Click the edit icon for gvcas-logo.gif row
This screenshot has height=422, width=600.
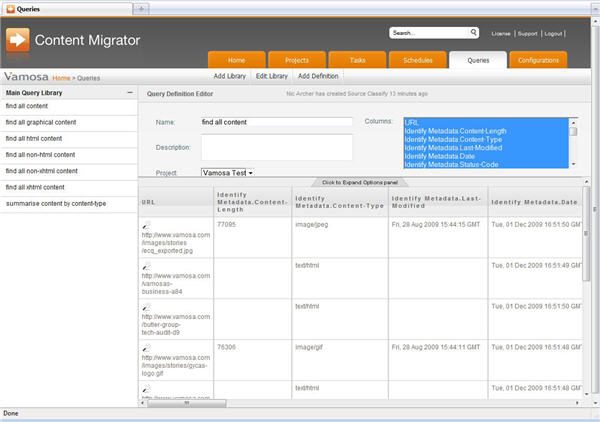(146, 348)
